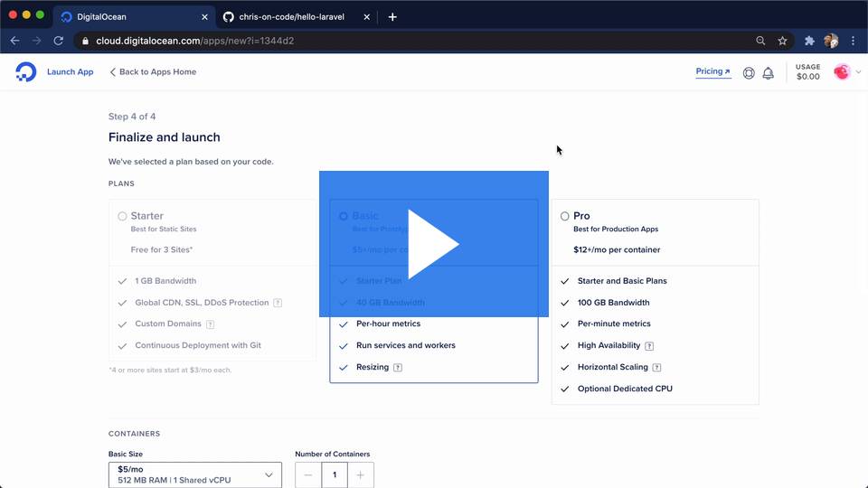Click the help icon next to Resizing
The image size is (868, 488).
pos(398,368)
